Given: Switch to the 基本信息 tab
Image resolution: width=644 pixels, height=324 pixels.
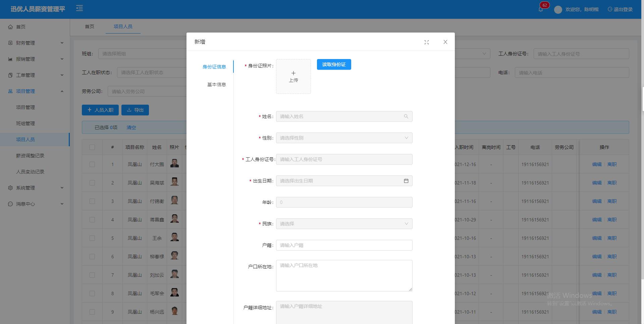Looking at the screenshot, I should click(216, 85).
